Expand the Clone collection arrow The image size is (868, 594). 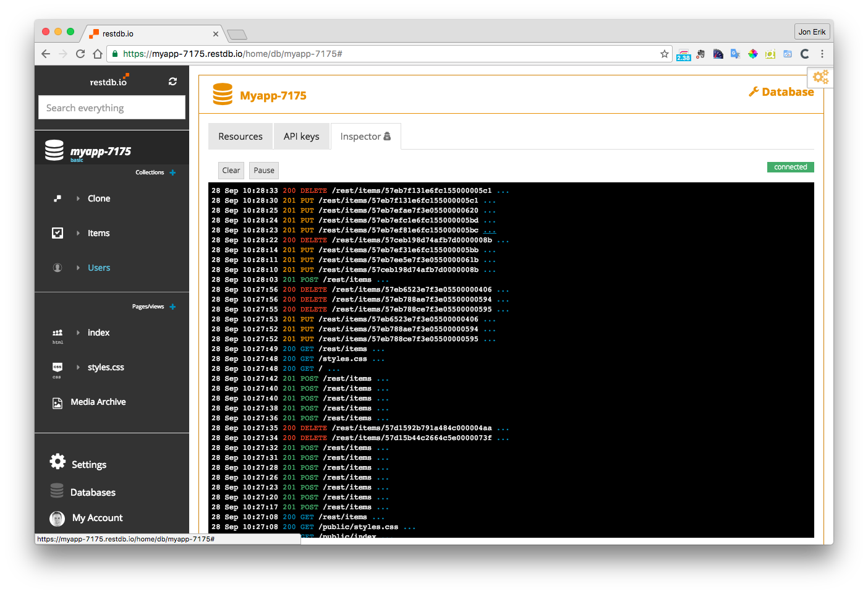point(78,198)
